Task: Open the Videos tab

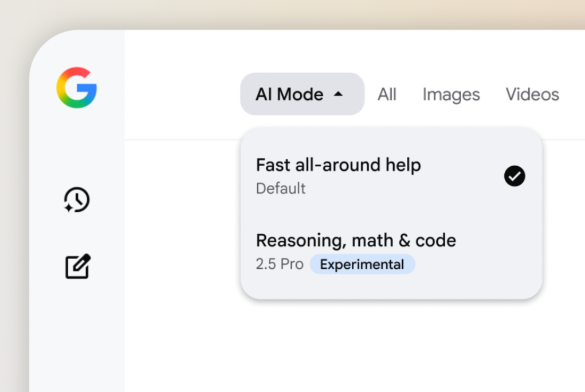Action: coord(532,94)
